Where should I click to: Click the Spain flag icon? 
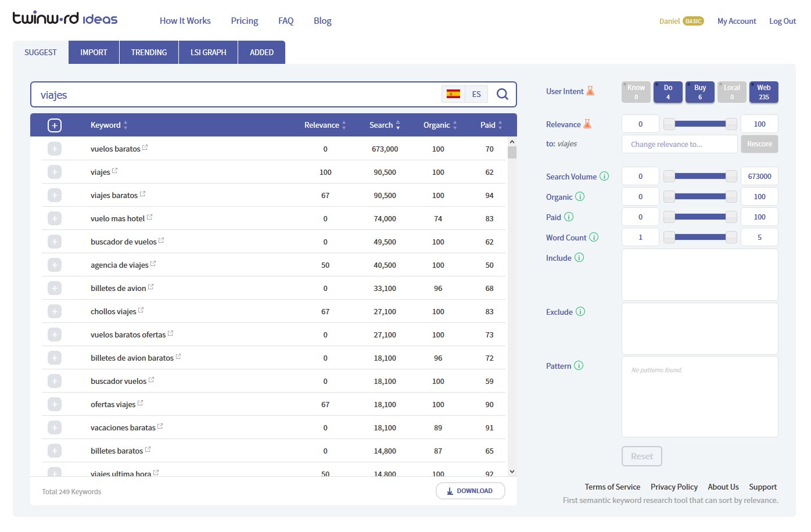[x=453, y=94]
